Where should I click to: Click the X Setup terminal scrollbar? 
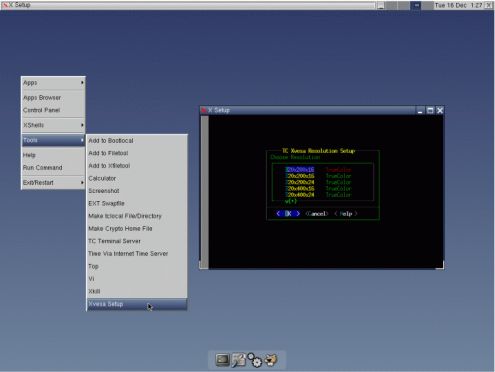tap(204, 191)
